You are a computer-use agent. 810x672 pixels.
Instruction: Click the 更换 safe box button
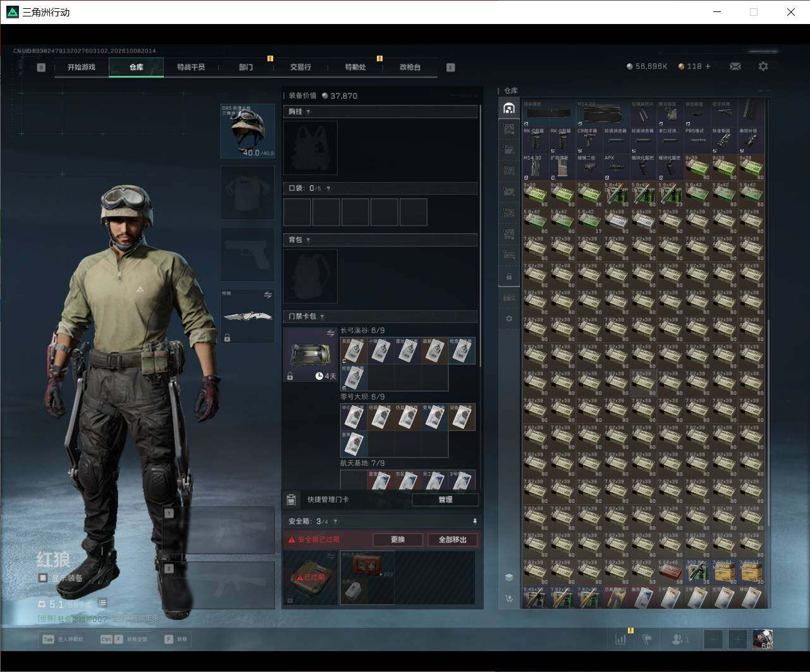(398, 540)
